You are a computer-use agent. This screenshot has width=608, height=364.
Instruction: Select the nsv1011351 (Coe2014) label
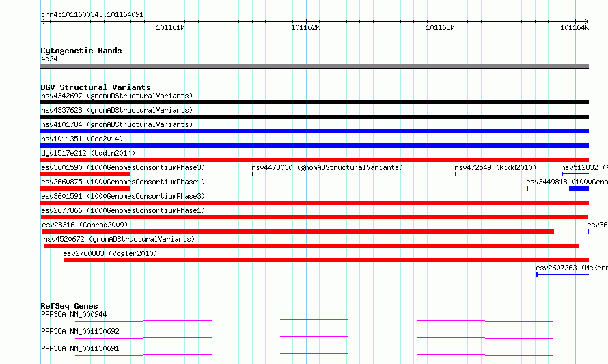click(82, 139)
